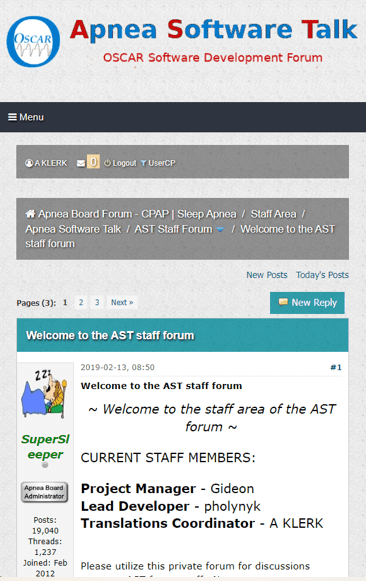
Task: Click the Apnea Software Talk banner title
Action: [x=214, y=30]
